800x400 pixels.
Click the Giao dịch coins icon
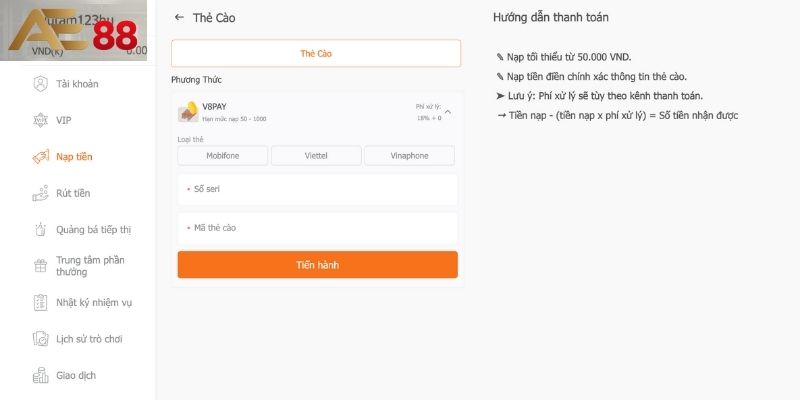pyautogui.click(x=40, y=376)
